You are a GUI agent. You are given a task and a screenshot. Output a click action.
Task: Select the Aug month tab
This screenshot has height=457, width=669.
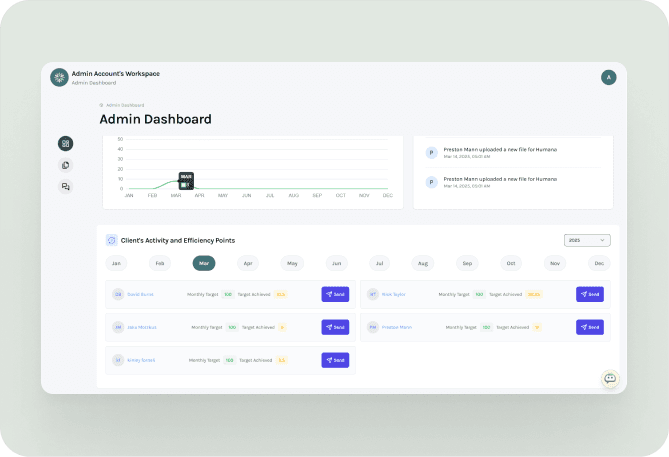(423, 263)
